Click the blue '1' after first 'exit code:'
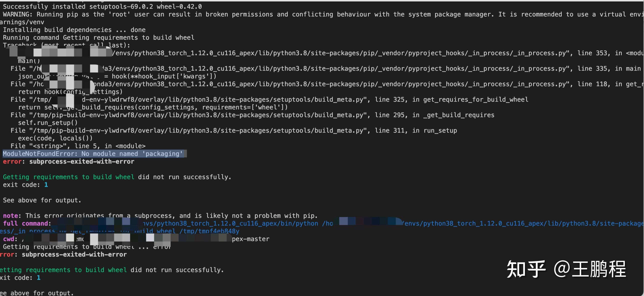Image resolution: width=644 pixels, height=296 pixels. 46,185
